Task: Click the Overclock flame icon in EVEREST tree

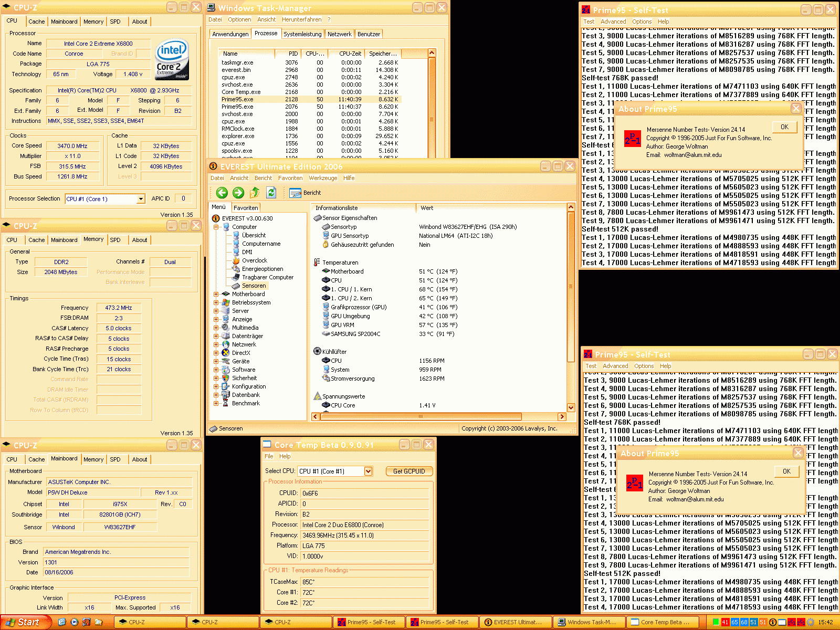Action: coord(236,260)
